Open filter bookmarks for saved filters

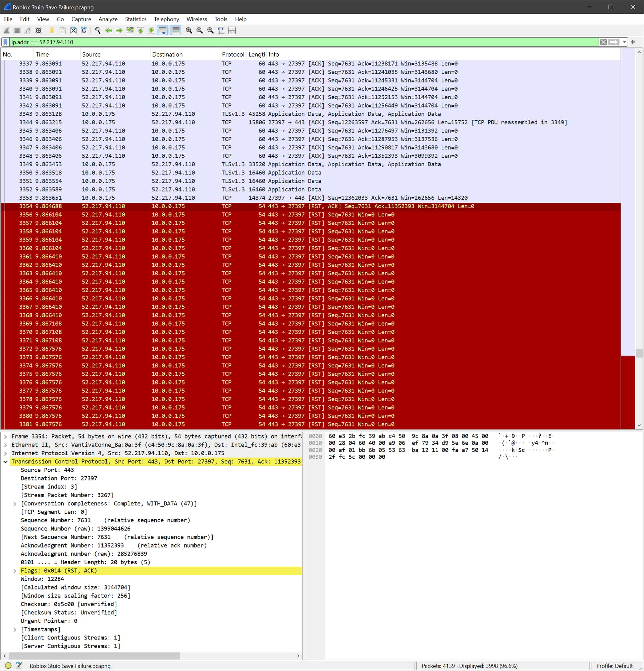pos(5,42)
